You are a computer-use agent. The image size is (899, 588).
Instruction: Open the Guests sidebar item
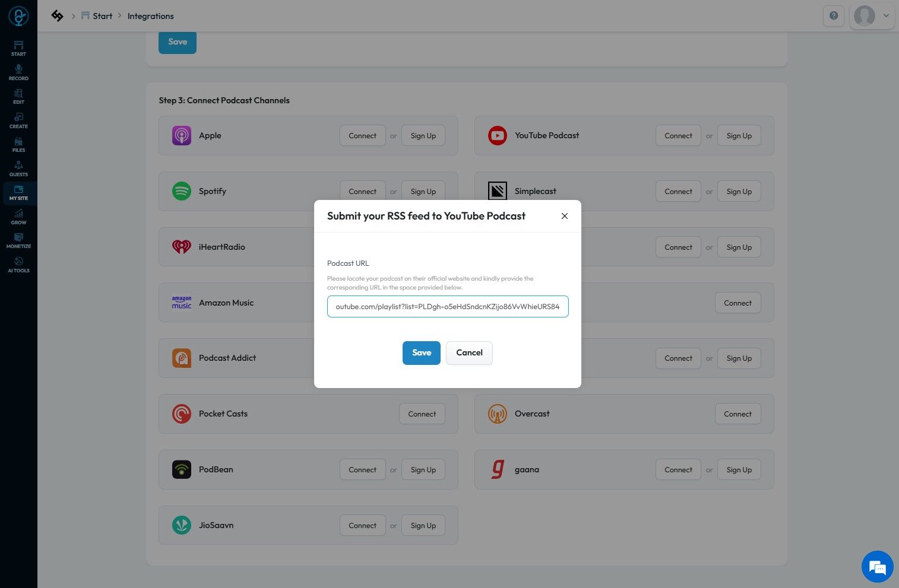tap(18, 169)
